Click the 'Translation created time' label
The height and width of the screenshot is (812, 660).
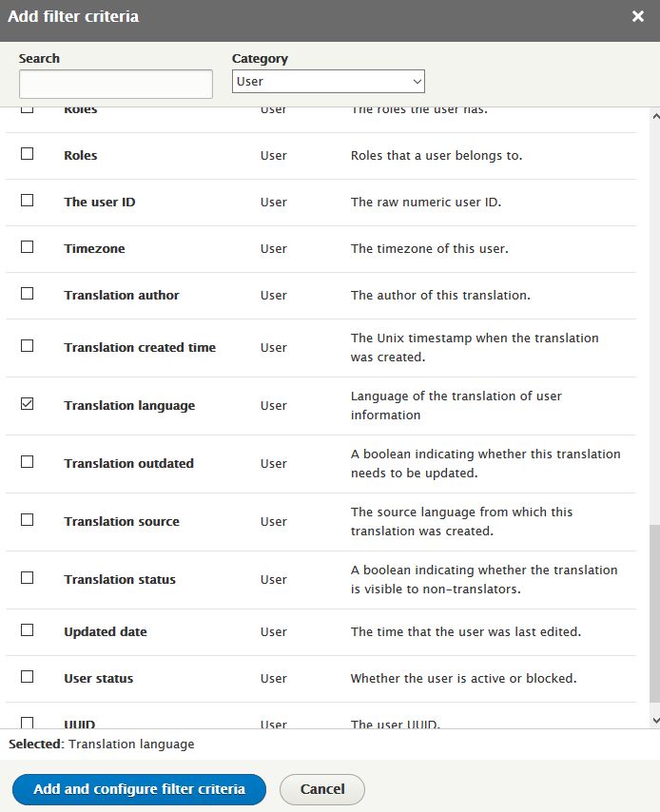pyautogui.click(x=140, y=347)
